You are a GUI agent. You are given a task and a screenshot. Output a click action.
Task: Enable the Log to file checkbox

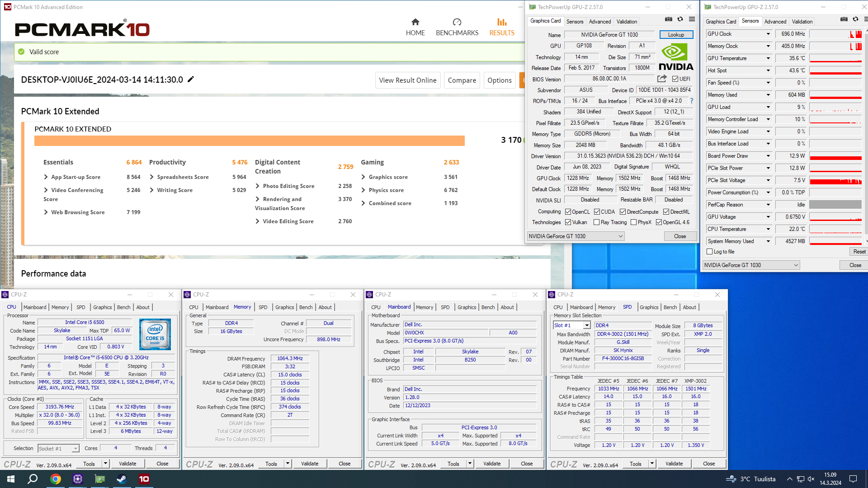(710, 252)
